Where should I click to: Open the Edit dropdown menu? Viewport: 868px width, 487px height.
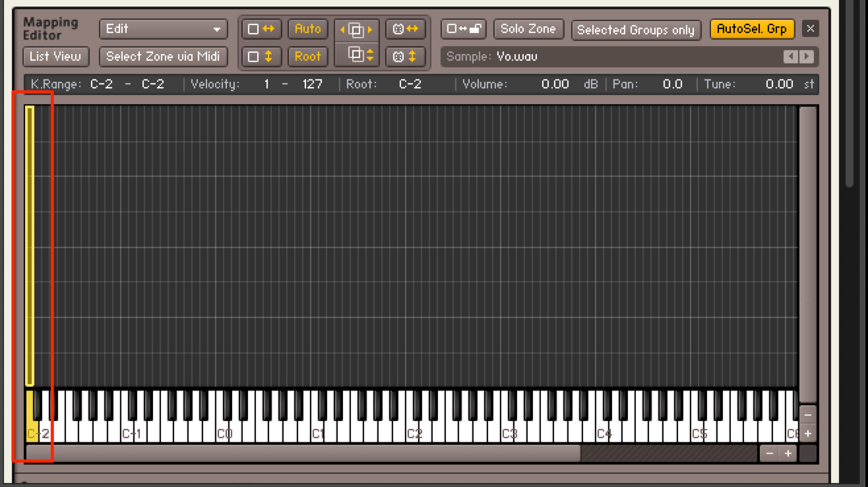pyautogui.click(x=164, y=29)
